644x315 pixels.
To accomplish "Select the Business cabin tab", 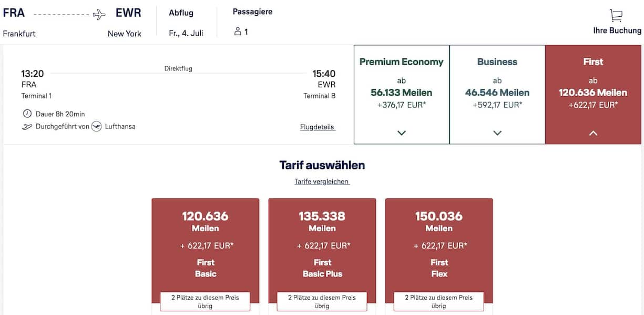I will (497, 84).
